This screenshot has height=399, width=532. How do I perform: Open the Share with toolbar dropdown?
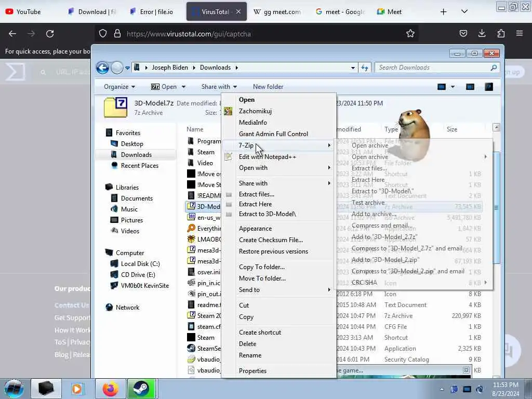pos(219,87)
